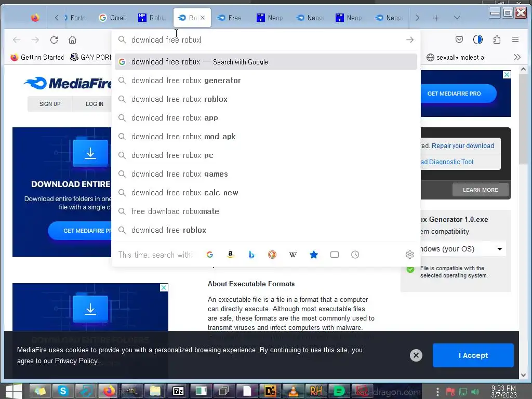Click the Go arrow in address bar
The image size is (532, 399).
[x=410, y=39]
